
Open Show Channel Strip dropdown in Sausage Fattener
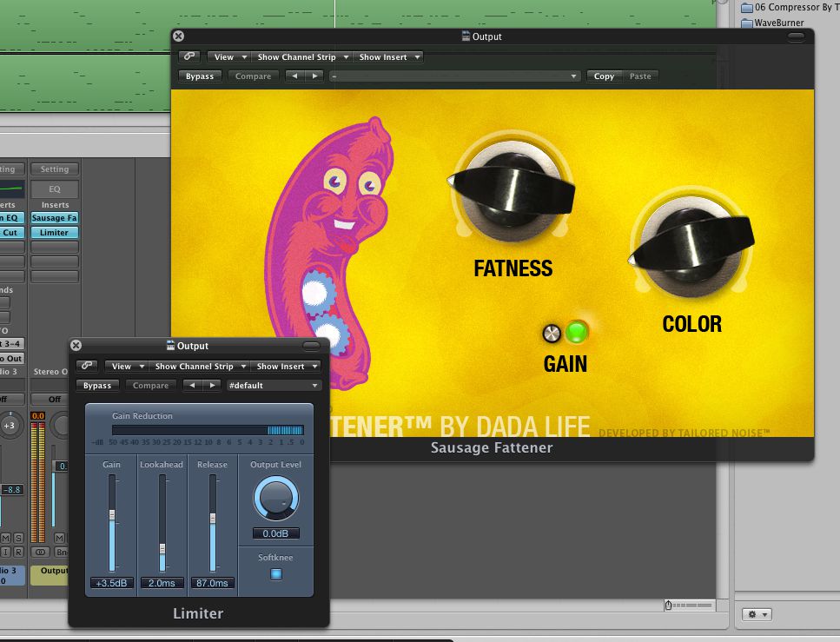(302, 56)
